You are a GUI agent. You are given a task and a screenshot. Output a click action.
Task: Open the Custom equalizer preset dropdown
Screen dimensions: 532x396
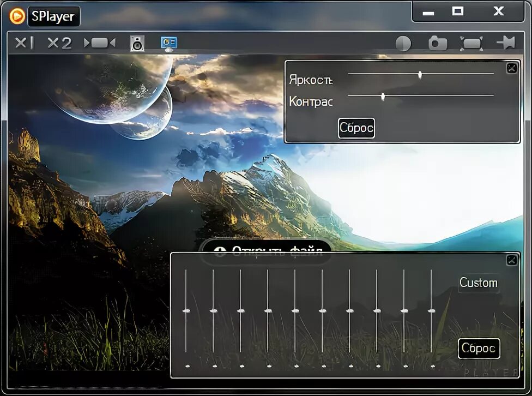479,283
